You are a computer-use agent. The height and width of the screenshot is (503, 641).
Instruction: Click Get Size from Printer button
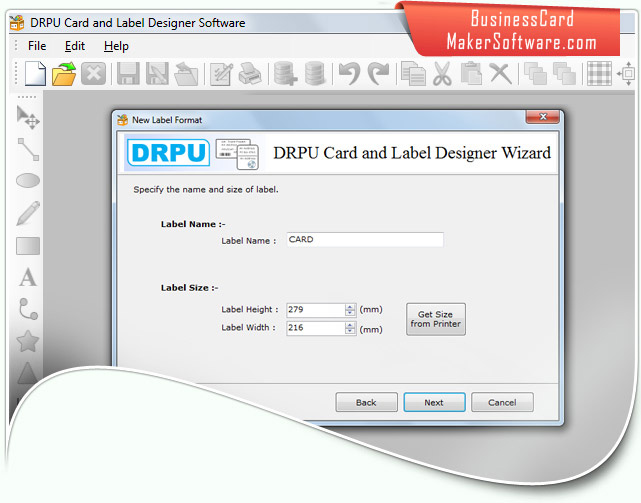[x=436, y=319]
